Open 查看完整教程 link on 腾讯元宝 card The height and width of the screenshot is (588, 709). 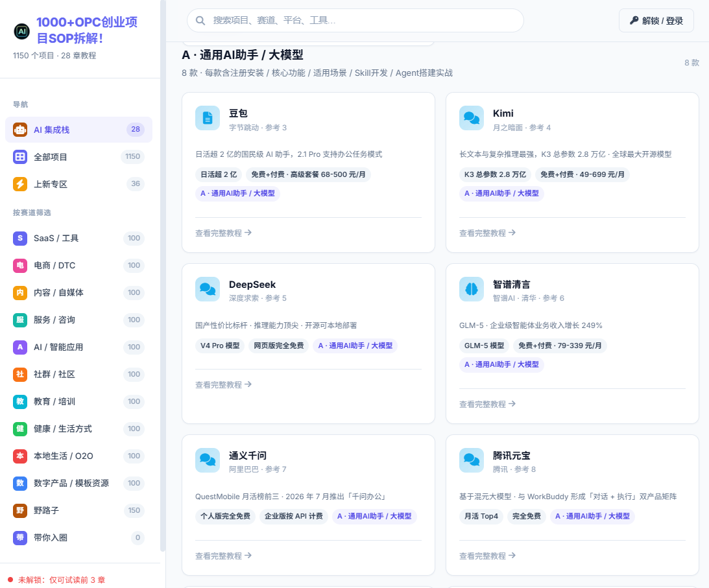[487, 556]
